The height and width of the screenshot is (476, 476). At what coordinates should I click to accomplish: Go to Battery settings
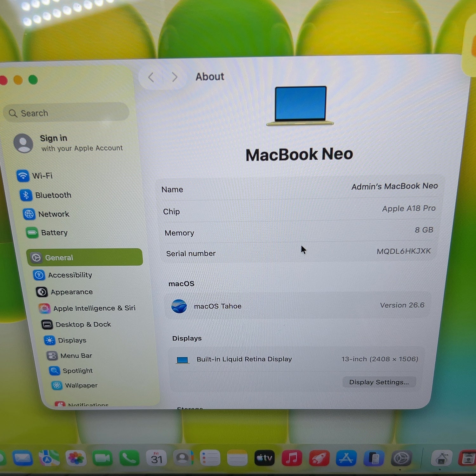[x=47, y=233]
